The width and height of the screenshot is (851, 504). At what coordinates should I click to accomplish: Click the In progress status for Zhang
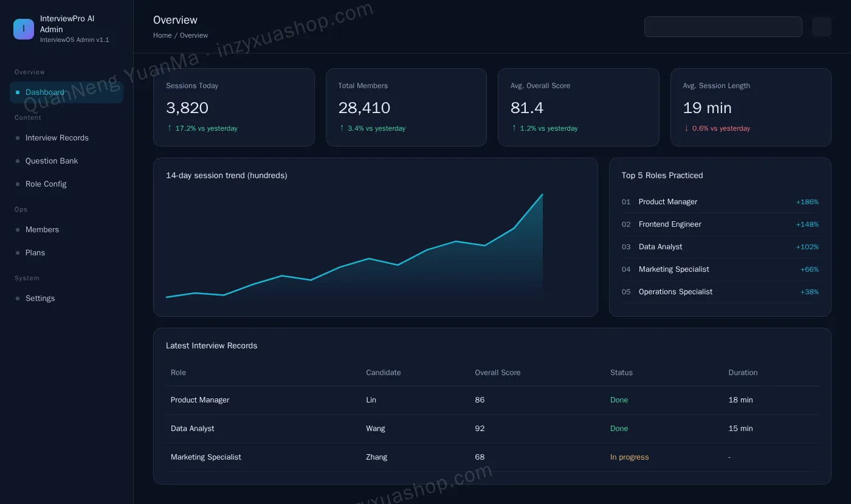point(629,457)
